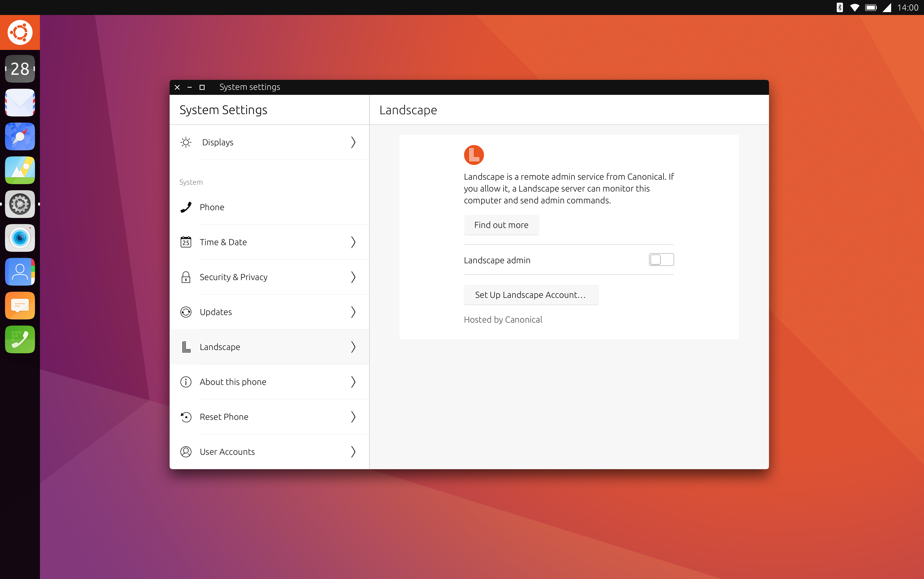Open the Calendar app showing 28

pyautogui.click(x=20, y=69)
